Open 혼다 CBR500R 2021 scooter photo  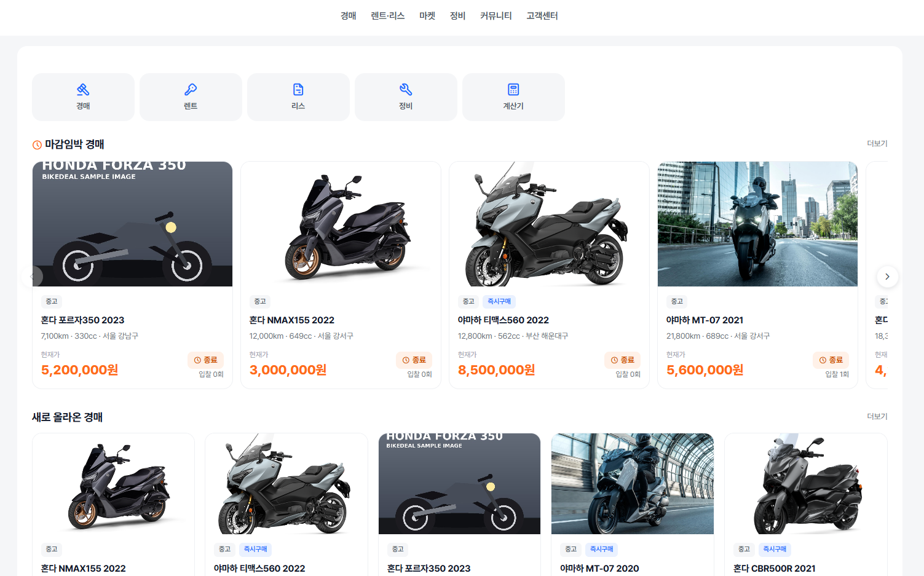[806, 484]
